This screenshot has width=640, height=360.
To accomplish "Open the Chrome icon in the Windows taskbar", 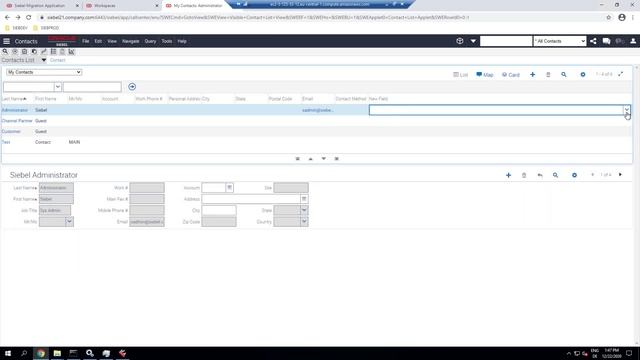I will (x=40, y=353).
